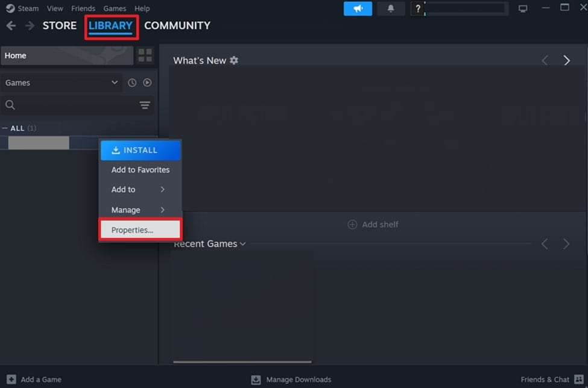Click the Add a Game plus icon
Screen dimensions: 588x388
tap(11, 380)
